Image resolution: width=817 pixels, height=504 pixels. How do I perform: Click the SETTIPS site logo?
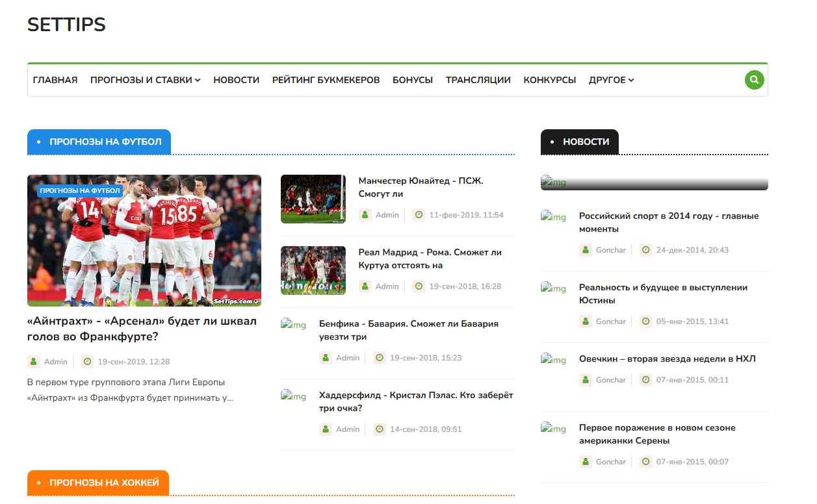tap(66, 25)
